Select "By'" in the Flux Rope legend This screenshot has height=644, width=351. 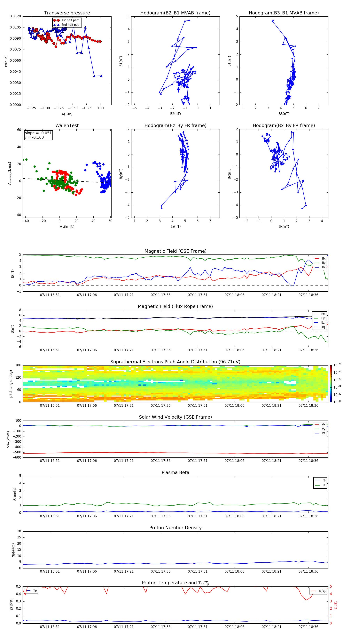320,318
